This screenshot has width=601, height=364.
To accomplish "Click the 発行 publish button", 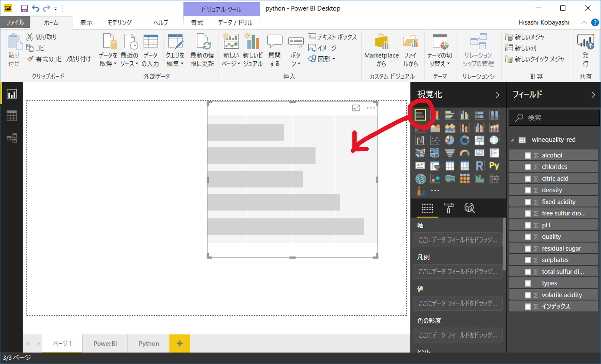I will [x=585, y=50].
